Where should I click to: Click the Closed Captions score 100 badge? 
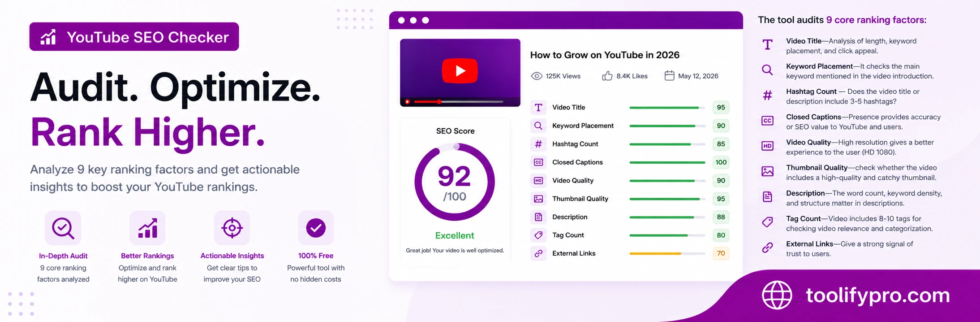[x=721, y=162]
